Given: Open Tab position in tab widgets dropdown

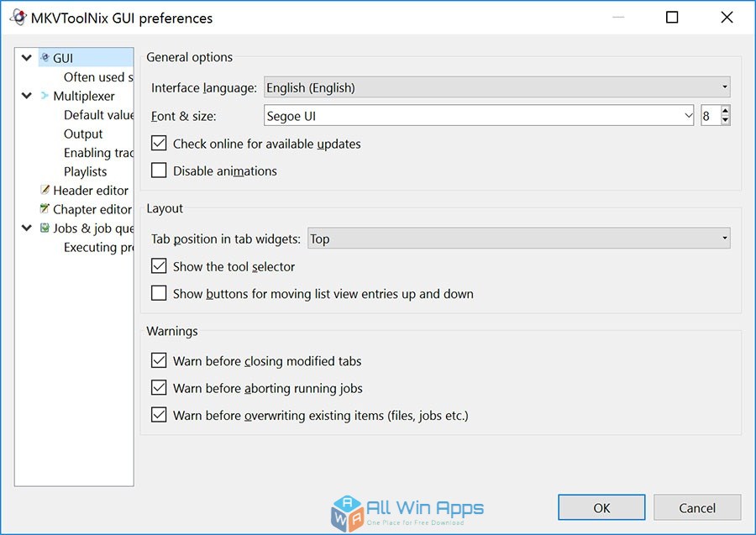Looking at the screenshot, I should pyautogui.click(x=519, y=238).
